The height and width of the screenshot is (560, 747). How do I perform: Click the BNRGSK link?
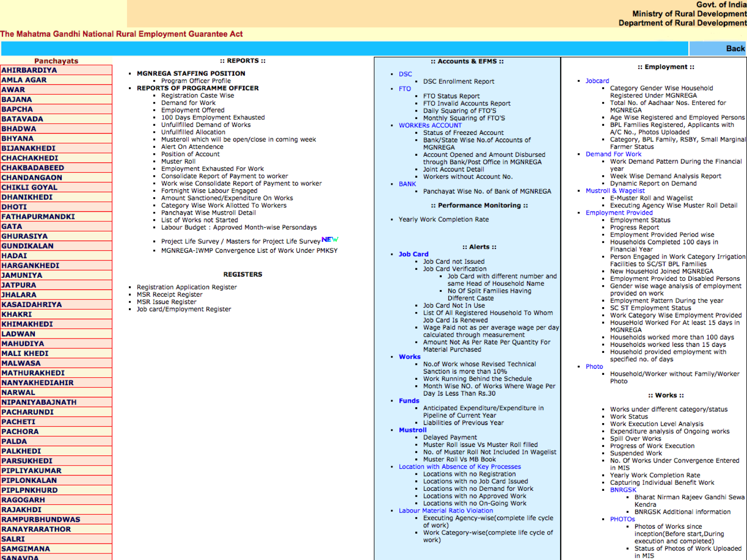pyautogui.click(x=623, y=490)
